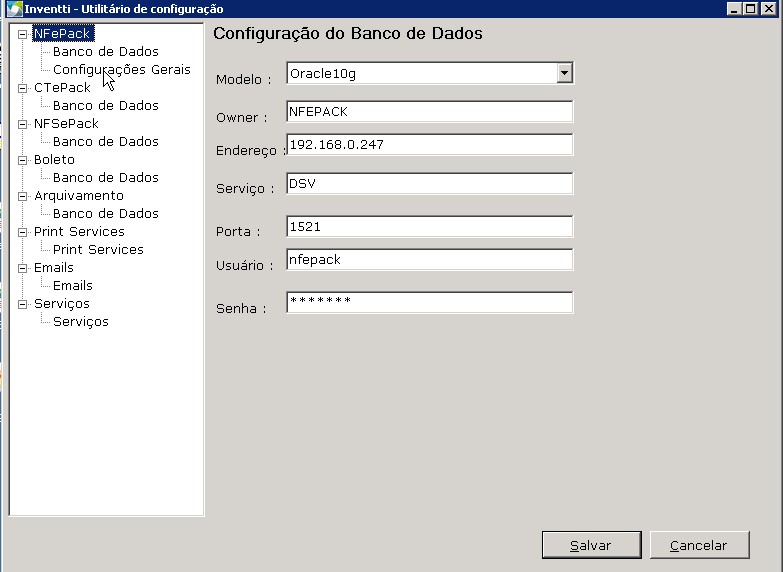Open Serviços child tree item
This screenshot has width=783, height=572.
tap(80, 322)
